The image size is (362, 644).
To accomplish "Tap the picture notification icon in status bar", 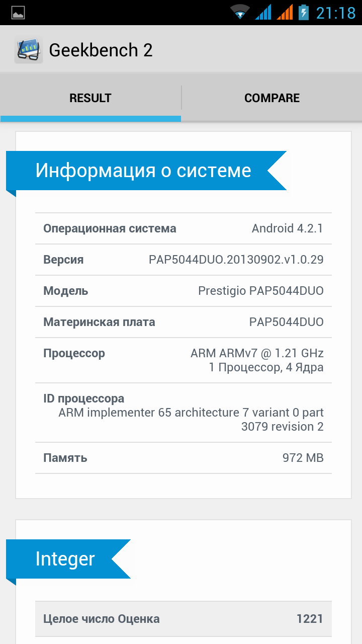I will [18, 13].
